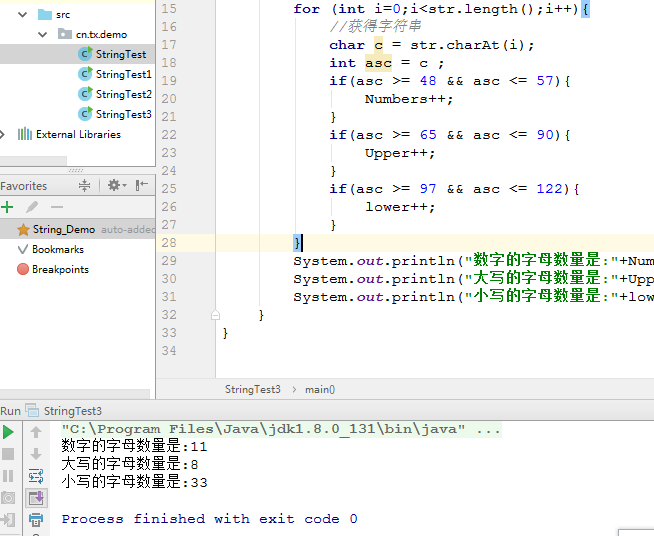Open the StringTest class
The image size is (654, 536).
point(121,54)
